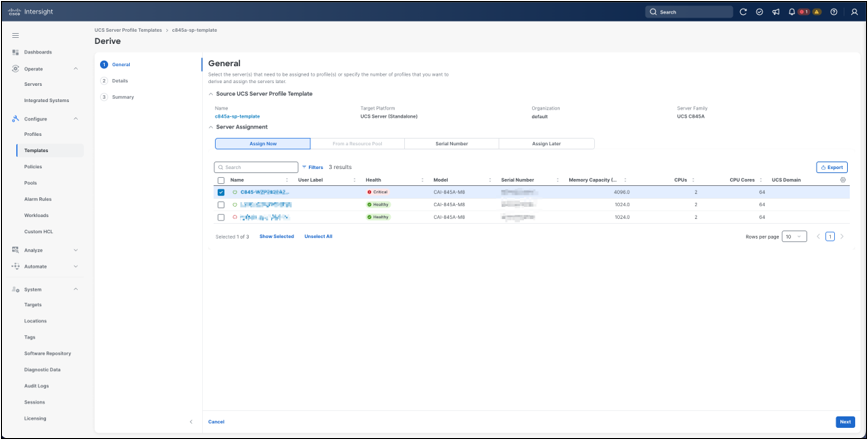The height and width of the screenshot is (440, 868).
Task: Check the second server row checkbox
Action: pos(221,205)
